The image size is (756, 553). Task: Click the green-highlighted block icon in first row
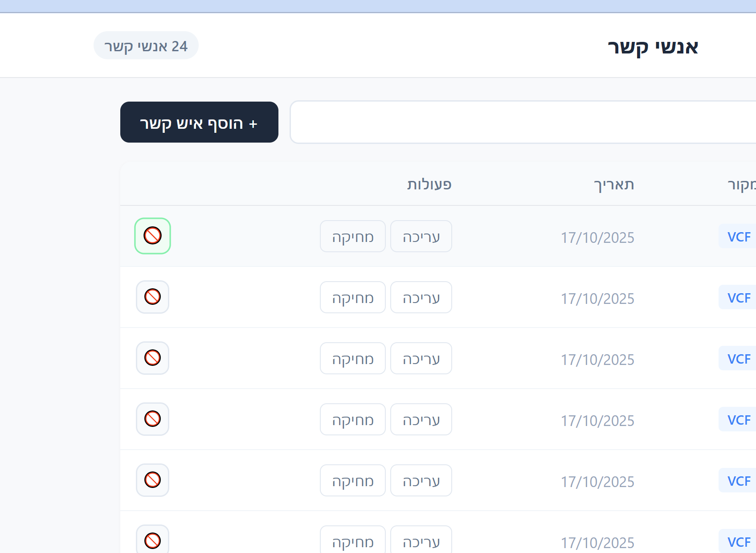[152, 236]
